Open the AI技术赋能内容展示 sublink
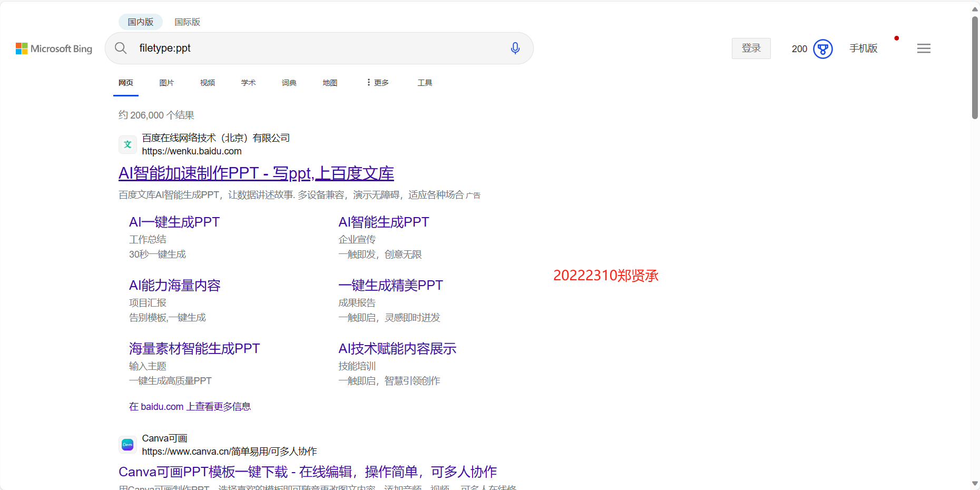Viewport: 980px width, 490px height. (x=397, y=348)
